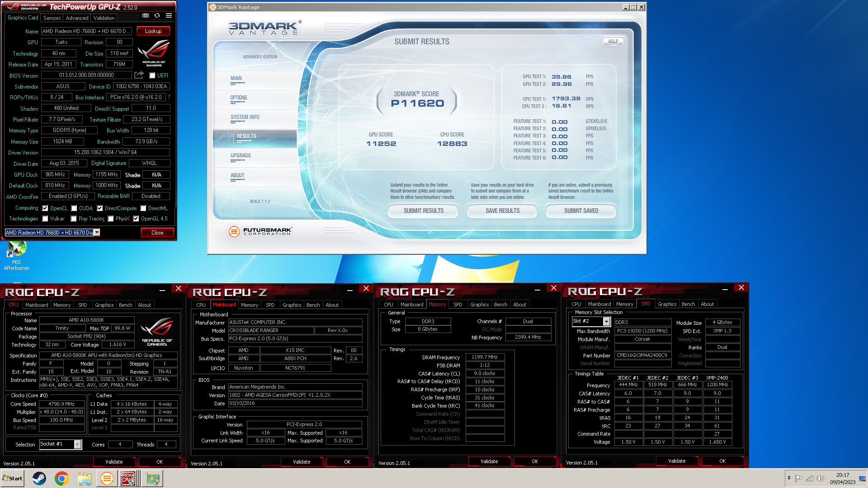Toggle the OpenCL checkbox
Image resolution: width=868 pixels, height=488 pixels.
45,208
